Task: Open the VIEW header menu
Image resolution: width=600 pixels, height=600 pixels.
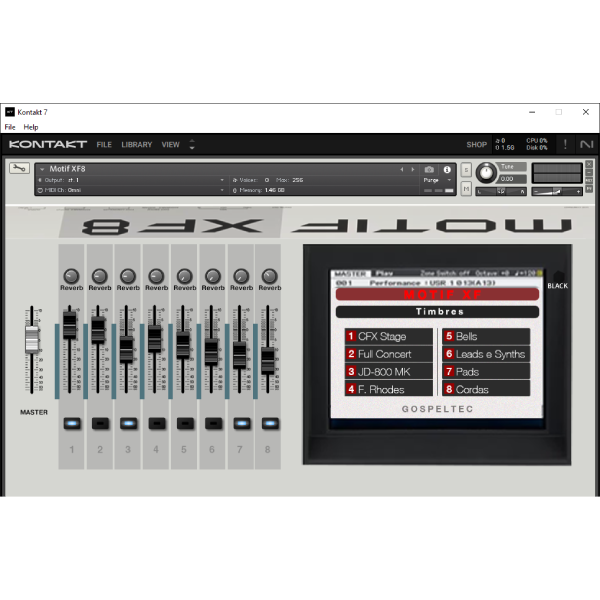Action: (170, 145)
